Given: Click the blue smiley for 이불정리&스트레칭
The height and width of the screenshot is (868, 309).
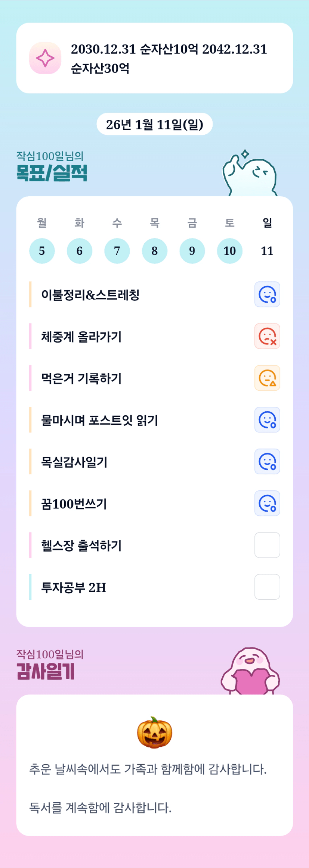Looking at the screenshot, I should 267,294.
